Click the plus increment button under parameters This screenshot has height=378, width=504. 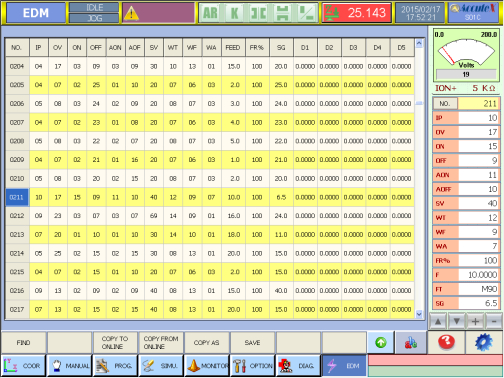(475, 321)
